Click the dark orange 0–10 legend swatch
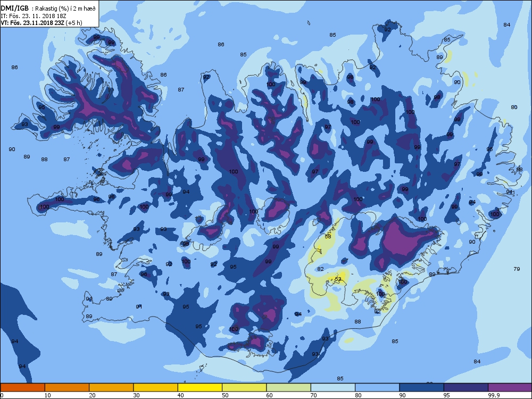 coord(22,387)
